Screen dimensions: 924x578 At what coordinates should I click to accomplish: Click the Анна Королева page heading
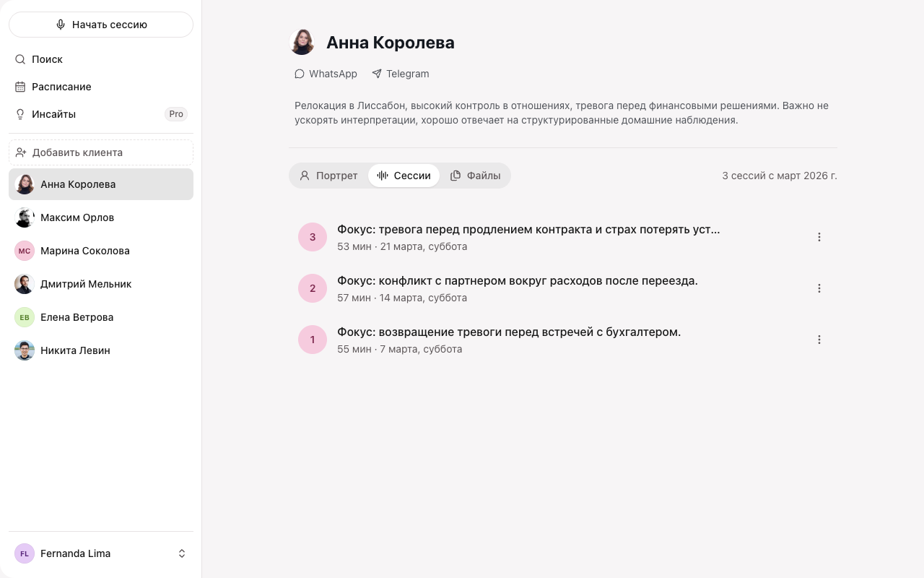391,43
